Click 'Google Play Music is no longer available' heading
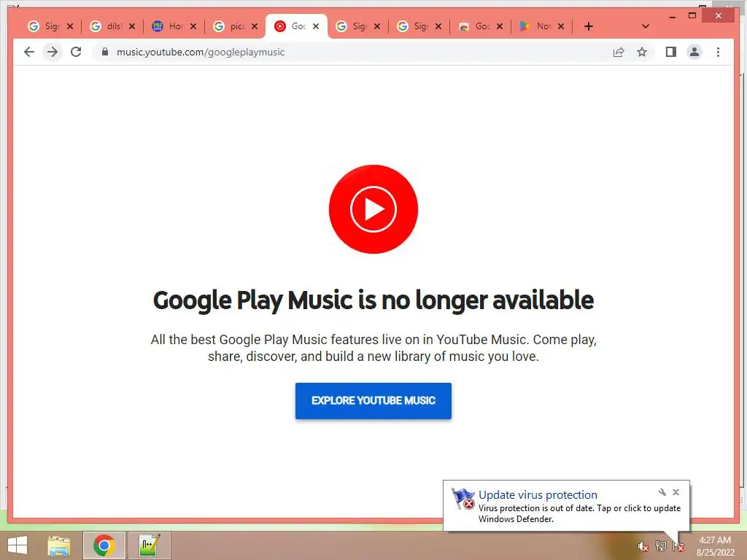Screen dimensions: 747x560 click(373, 300)
